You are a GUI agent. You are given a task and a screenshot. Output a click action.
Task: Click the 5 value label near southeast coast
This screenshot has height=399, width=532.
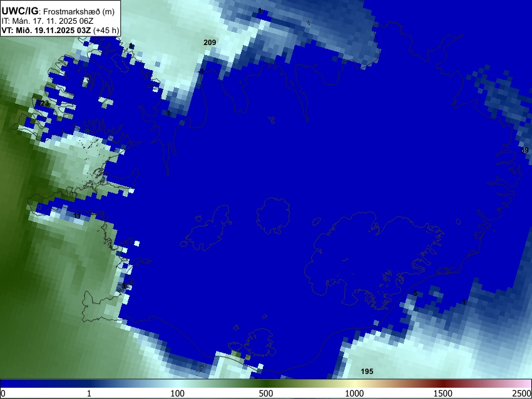(415, 293)
